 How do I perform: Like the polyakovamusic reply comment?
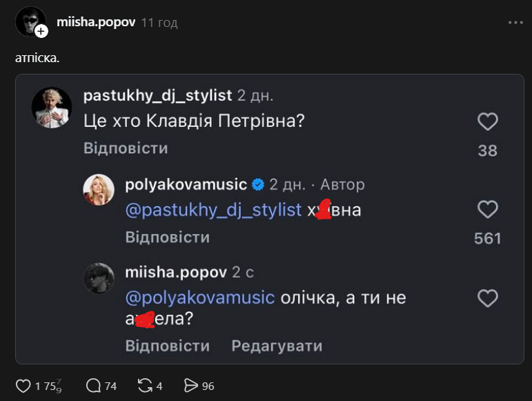(488, 210)
